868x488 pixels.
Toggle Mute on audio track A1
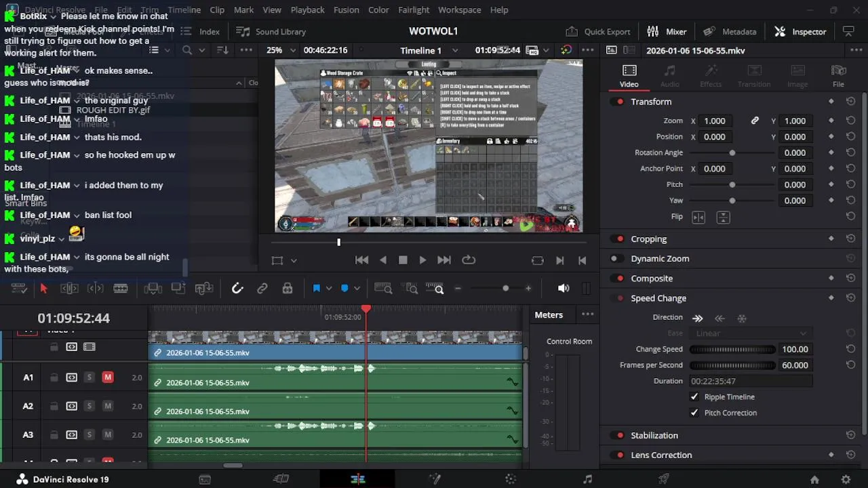(x=108, y=378)
